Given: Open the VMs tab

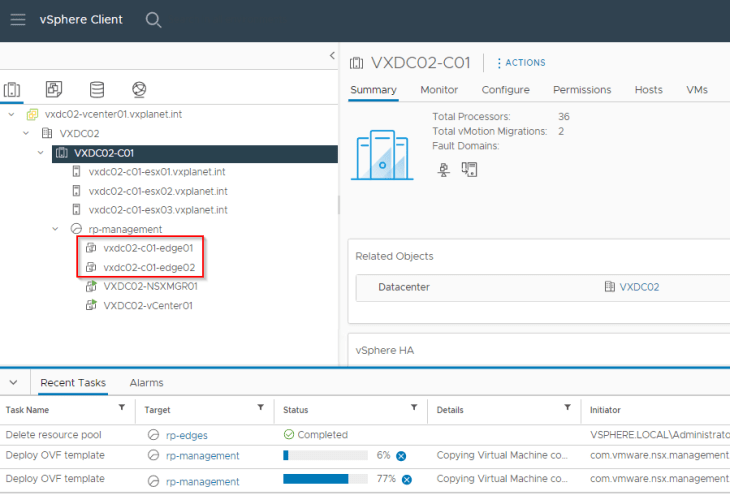Looking at the screenshot, I should pyautogui.click(x=697, y=90).
